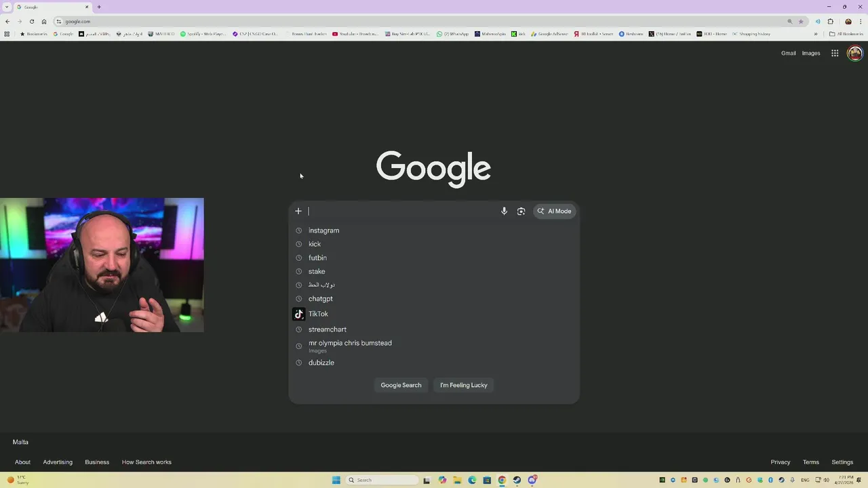Select the 'chatgpt' search suggestion

434,298
